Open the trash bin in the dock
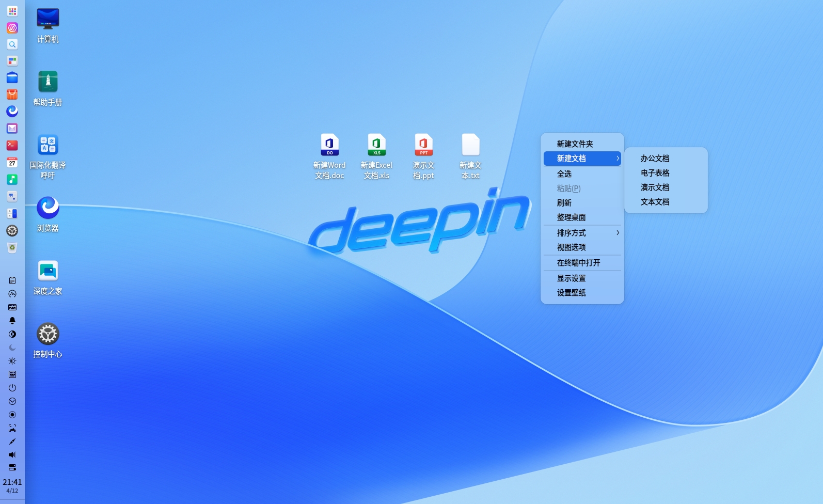 (x=12, y=248)
